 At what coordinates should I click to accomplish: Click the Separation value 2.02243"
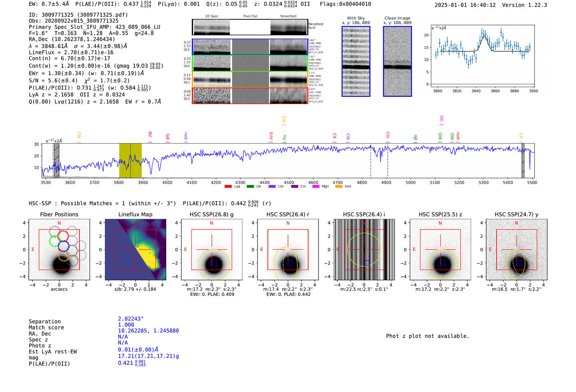(x=131, y=319)
